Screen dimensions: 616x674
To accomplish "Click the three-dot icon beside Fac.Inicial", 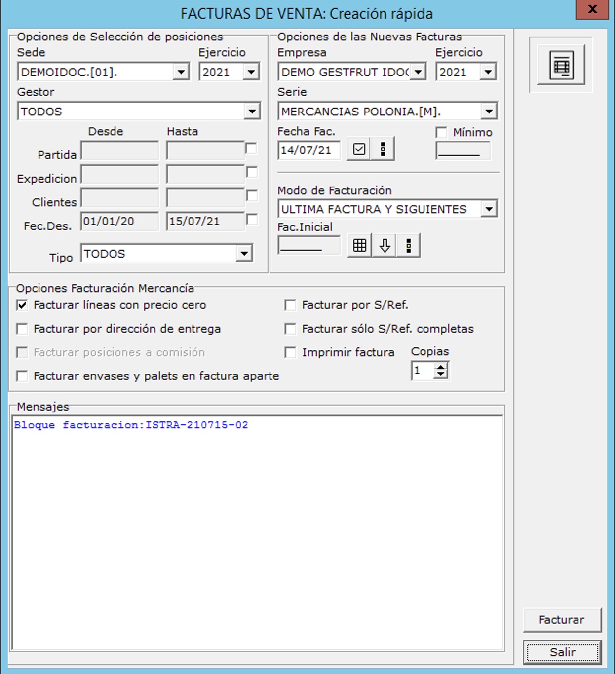I will click(x=408, y=245).
